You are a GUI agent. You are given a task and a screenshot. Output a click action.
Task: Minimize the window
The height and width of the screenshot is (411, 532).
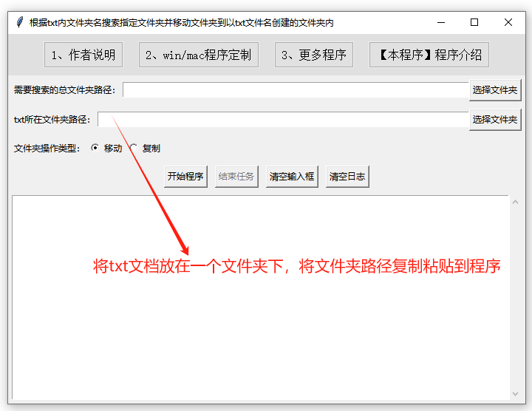[x=441, y=22]
